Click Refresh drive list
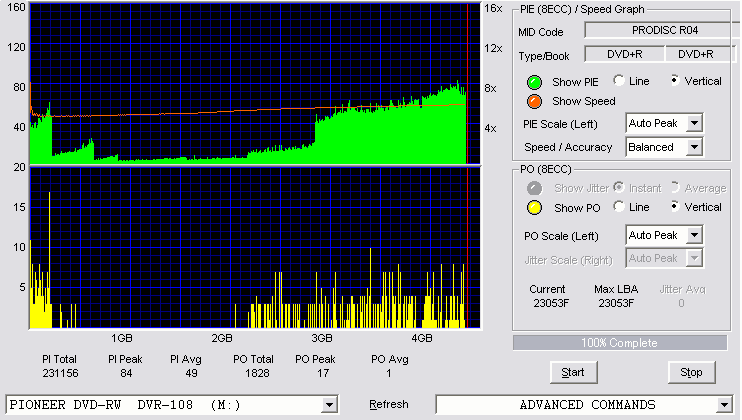This screenshot has height=420, width=742. (x=389, y=404)
